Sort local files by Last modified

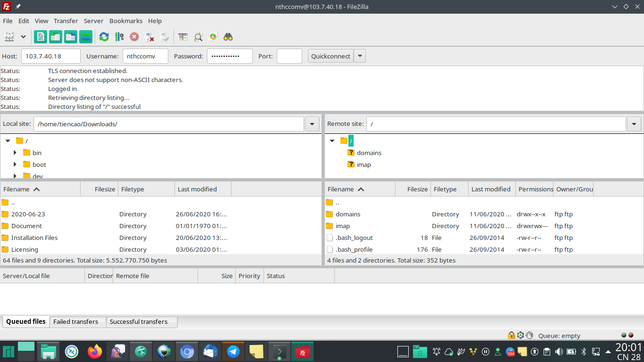(x=203, y=189)
